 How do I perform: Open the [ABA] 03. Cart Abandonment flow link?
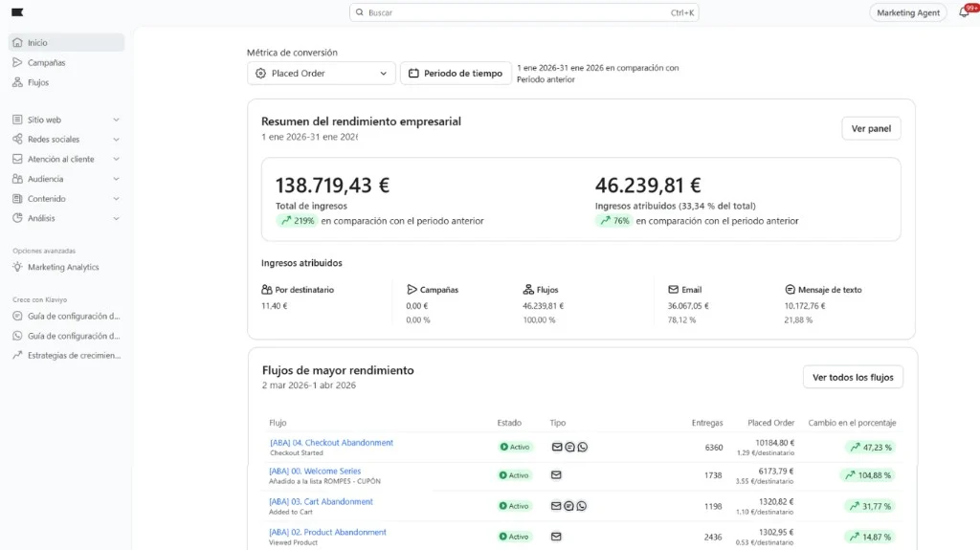tap(321, 502)
